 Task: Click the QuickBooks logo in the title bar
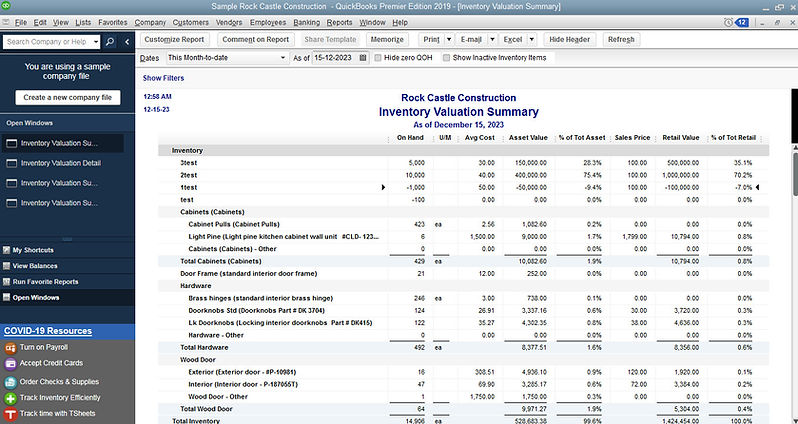[x=6, y=6]
